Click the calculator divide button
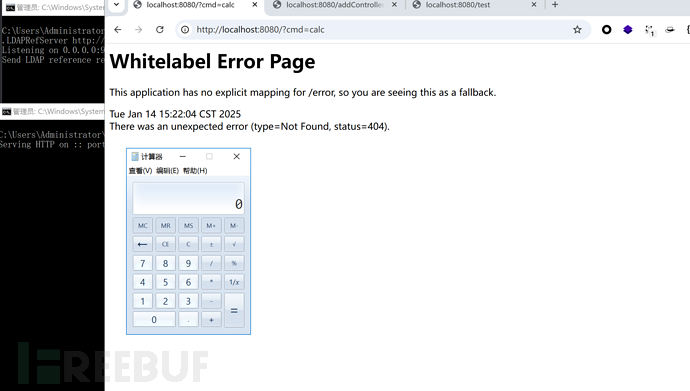 [x=211, y=263]
